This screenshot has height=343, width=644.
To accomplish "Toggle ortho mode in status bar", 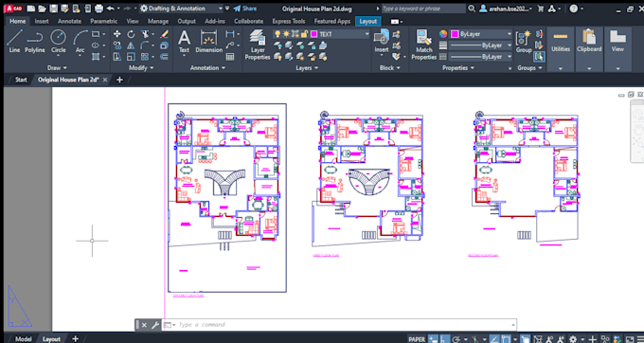I will 444,339.
